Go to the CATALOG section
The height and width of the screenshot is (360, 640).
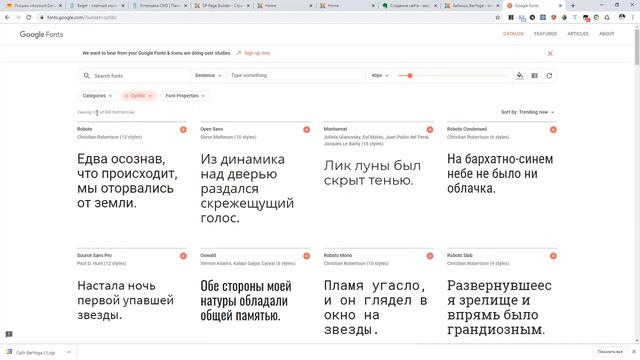tap(513, 34)
